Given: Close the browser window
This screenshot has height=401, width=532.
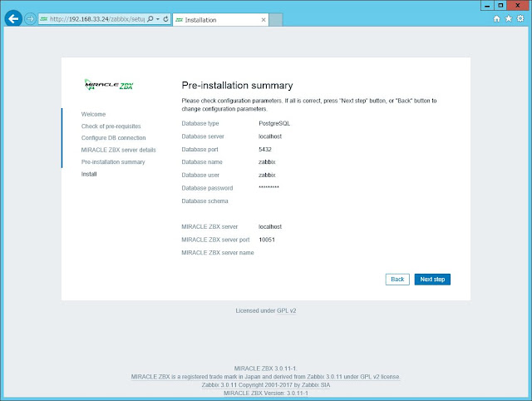Looking at the screenshot, I should click(518, 6).
